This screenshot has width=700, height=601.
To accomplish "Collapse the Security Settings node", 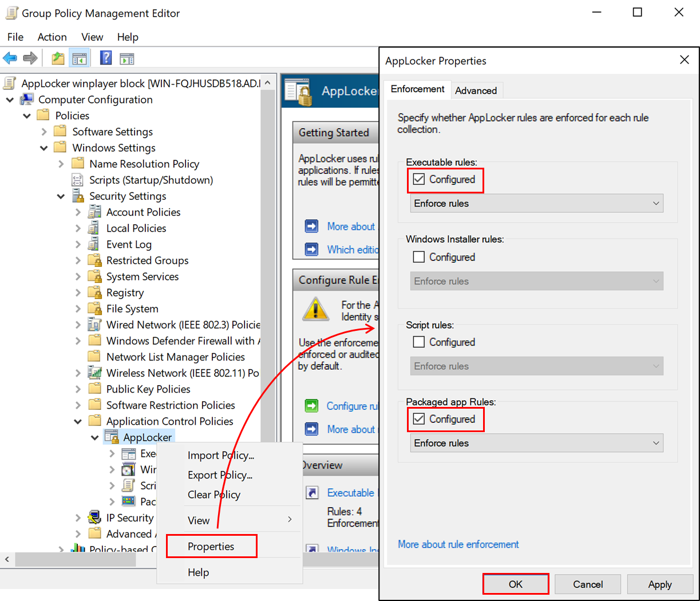I will [61, 196].
